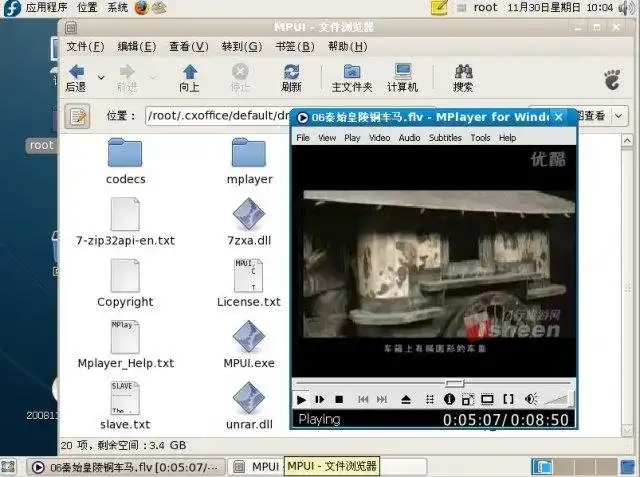Viewport: 640px width, 477px height.
Task: Click the file browser window menu icon
Action: (x=71, y=28)
